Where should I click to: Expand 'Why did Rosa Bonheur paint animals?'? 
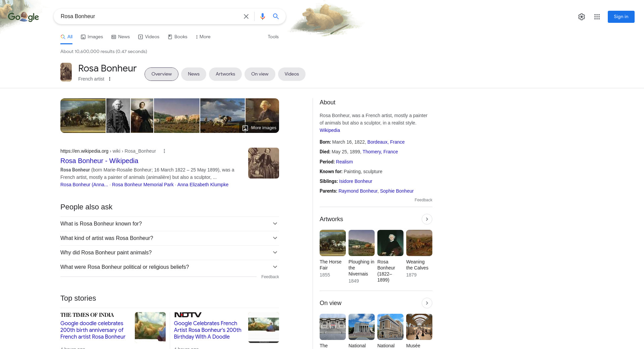[169, 253]
